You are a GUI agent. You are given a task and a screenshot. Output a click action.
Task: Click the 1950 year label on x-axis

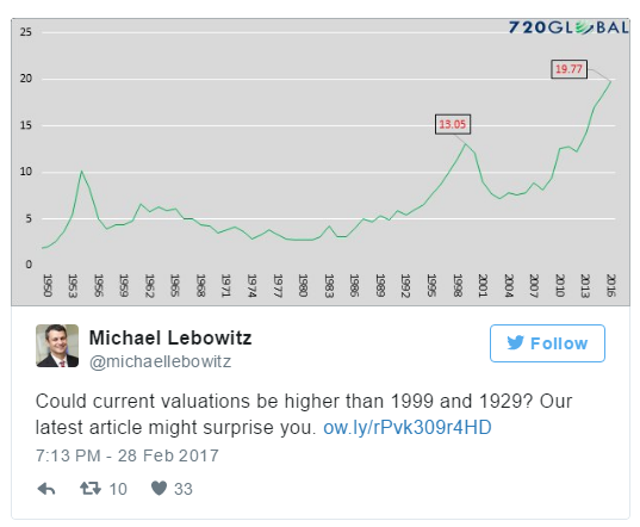pos(46,285)
